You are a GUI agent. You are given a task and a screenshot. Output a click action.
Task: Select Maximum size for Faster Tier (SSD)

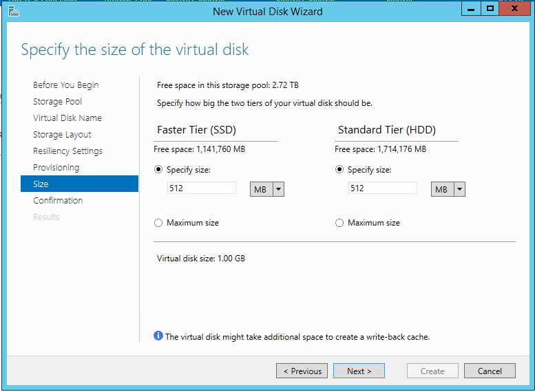(158, 223)
